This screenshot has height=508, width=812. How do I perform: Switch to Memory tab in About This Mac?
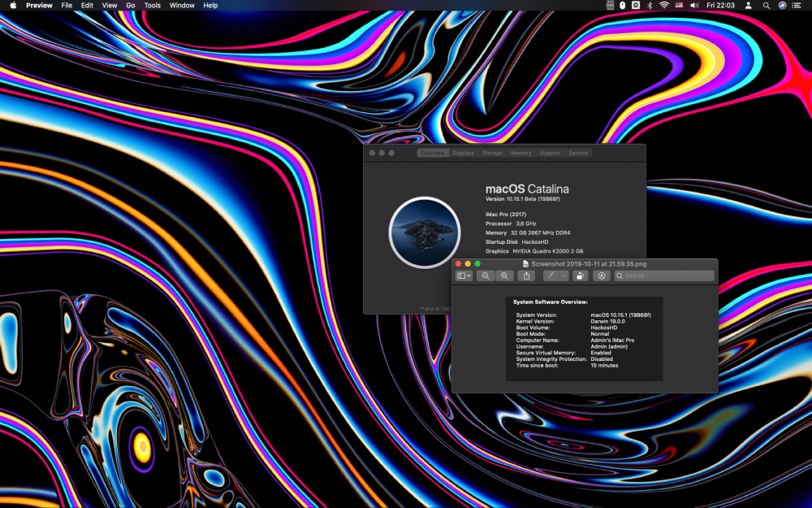point(520,153)
